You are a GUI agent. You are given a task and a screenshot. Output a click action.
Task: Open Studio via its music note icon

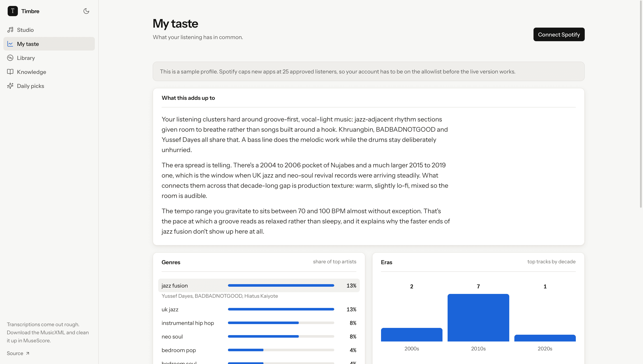[10, 30]
